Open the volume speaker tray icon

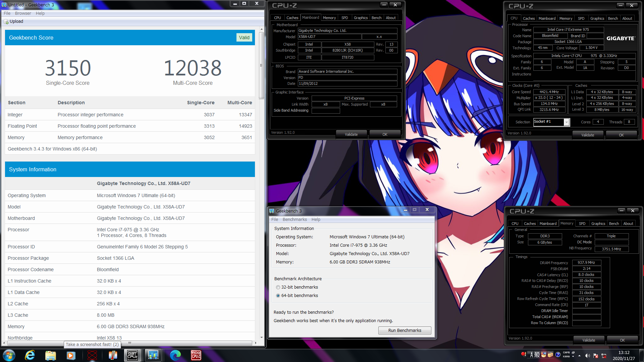click(587, 356)
